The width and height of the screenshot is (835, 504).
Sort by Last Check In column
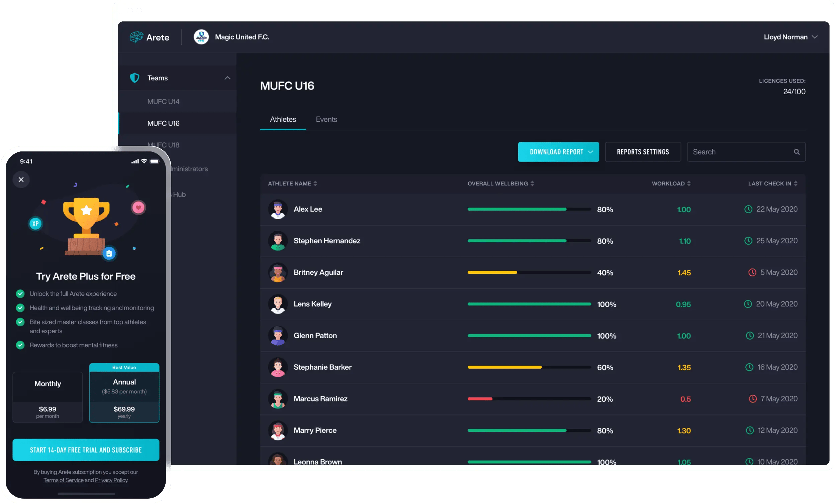click(x=773, y=183)
